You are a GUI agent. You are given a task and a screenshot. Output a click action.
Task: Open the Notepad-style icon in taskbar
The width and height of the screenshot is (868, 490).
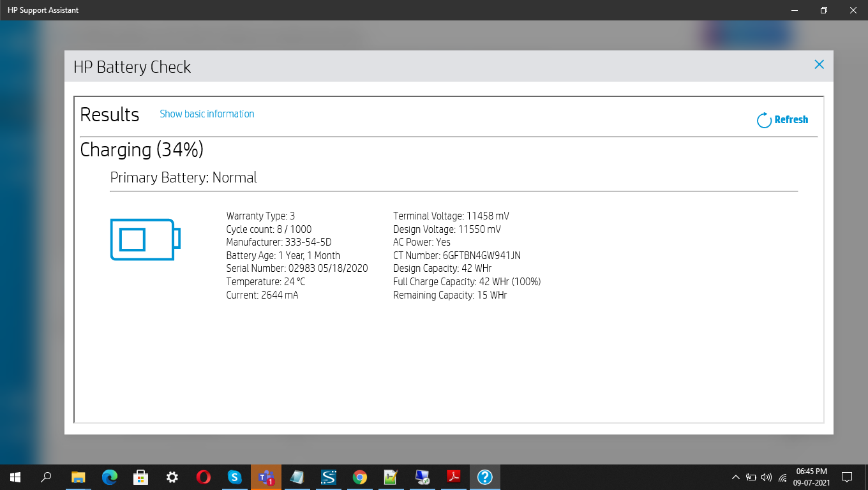297,477
